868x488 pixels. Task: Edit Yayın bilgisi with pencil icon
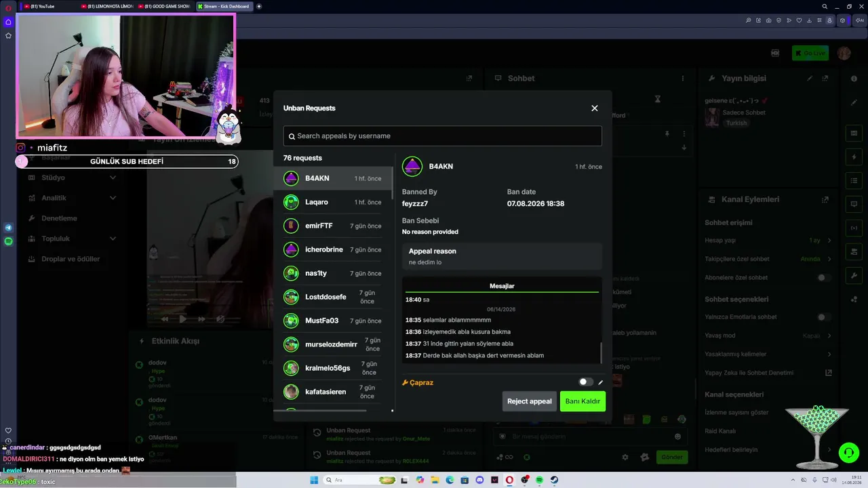click(x=810, y=79)
